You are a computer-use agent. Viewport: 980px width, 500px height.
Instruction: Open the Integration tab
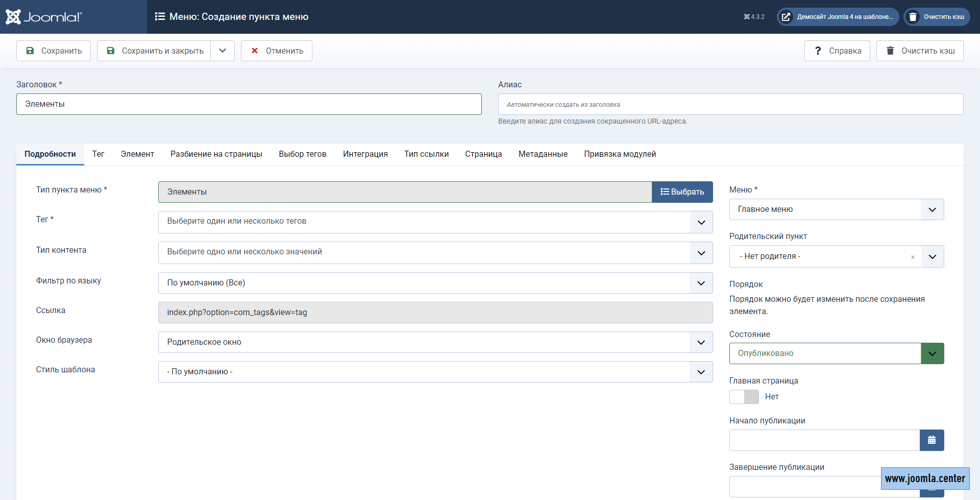(x=365, y=154)
